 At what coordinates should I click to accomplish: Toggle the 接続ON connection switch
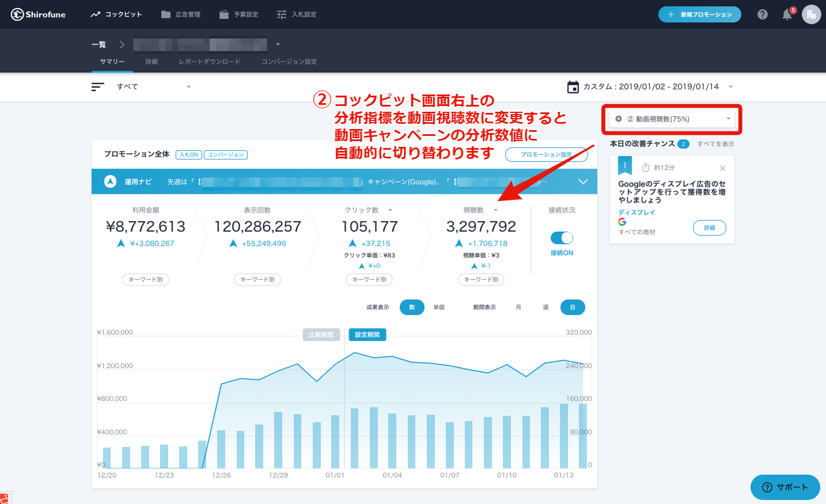[562, 238]
